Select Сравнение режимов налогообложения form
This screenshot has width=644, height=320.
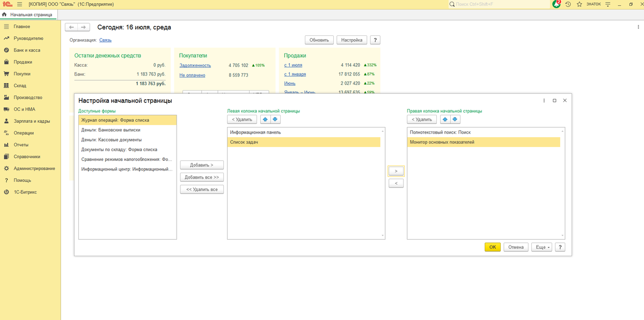[127, 159]
